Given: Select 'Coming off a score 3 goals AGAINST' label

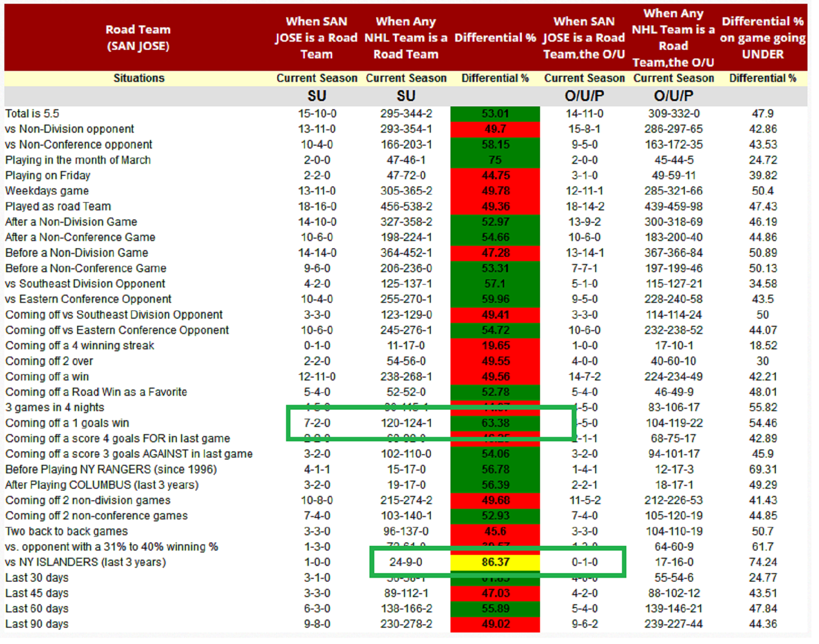Looking at the screenshot, I should click(129, 454).
